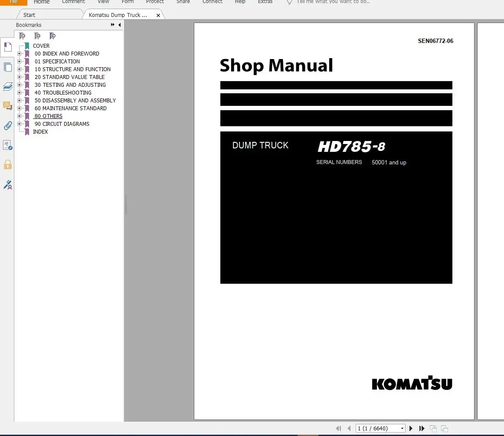Collapse the Bookmarks side panel arrow
Screen dimensions: 504x436
click(x=120, y=25)
